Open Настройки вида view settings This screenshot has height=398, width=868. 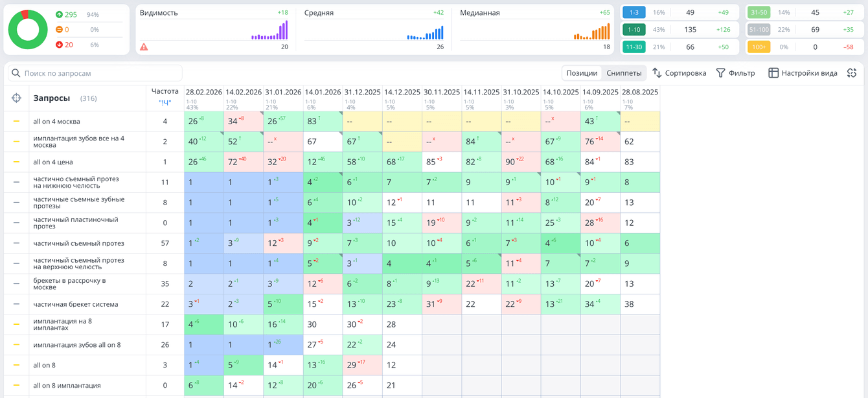pos(803,73)
